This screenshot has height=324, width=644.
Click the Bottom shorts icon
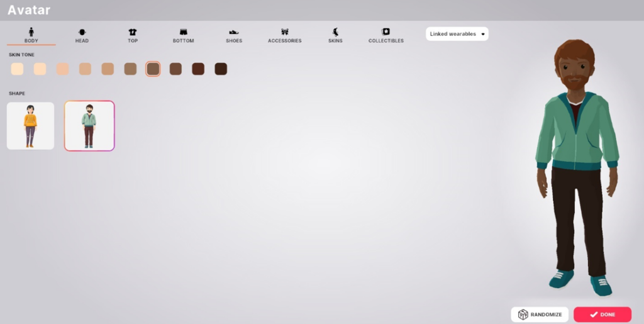click(x=183, y=32)
